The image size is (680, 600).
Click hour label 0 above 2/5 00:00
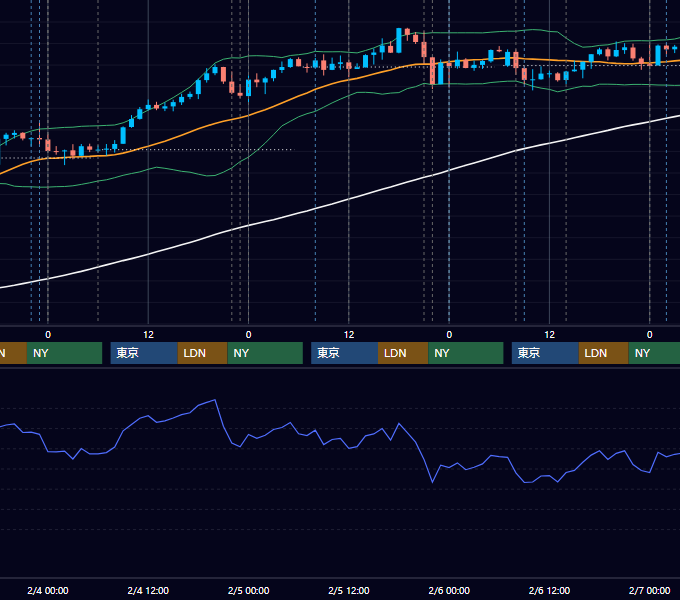tap(248, 335)
